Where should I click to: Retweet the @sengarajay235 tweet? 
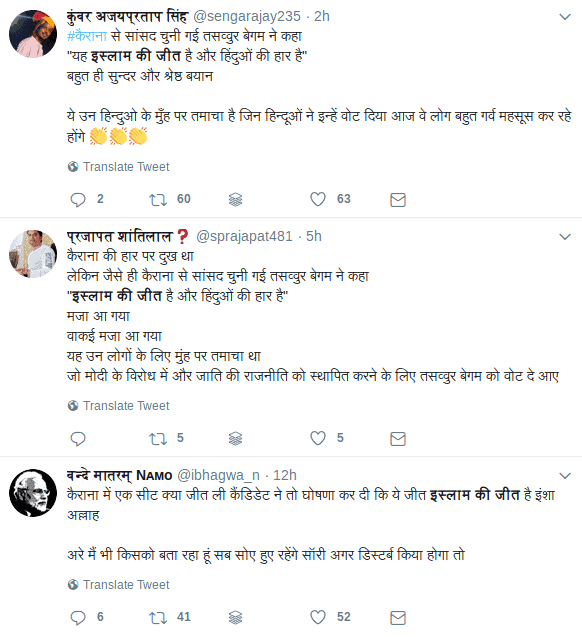(x=158, y=199)
